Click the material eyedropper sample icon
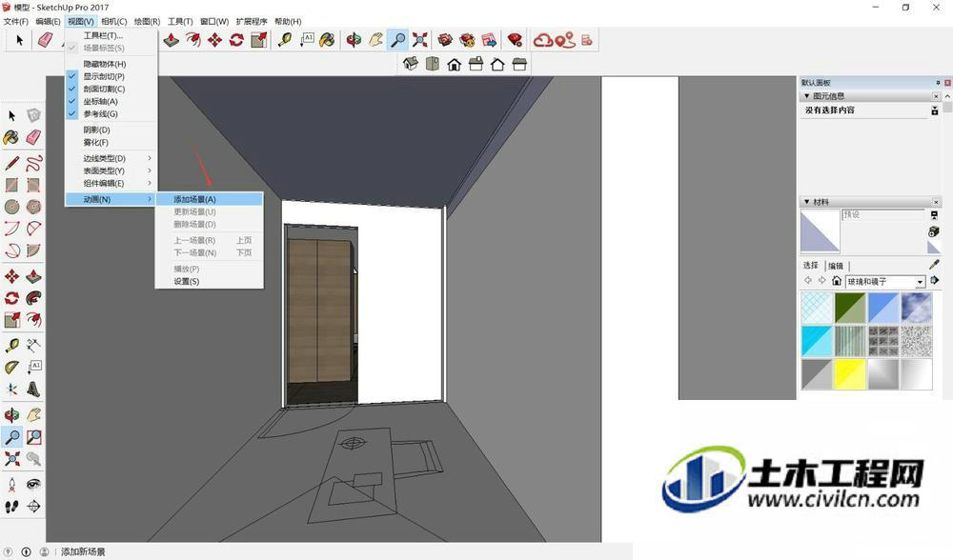Screen dimensions: 953x560 point(934,265)
